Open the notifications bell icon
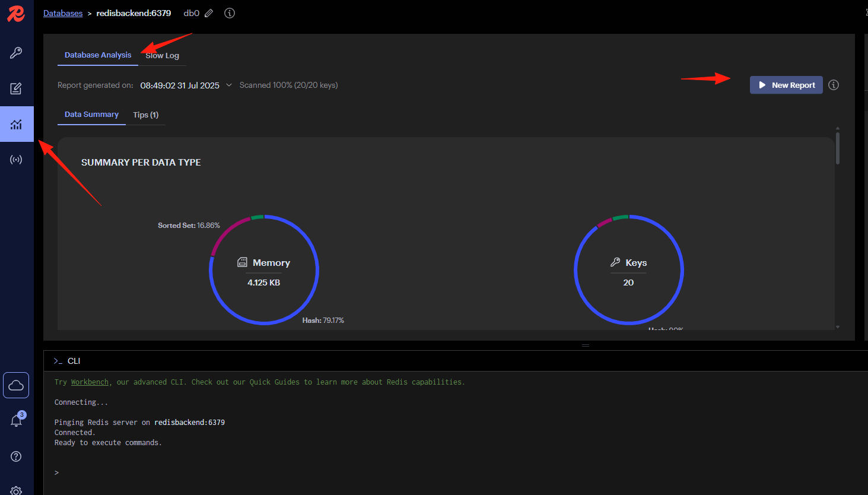 [x=16, y=421]
